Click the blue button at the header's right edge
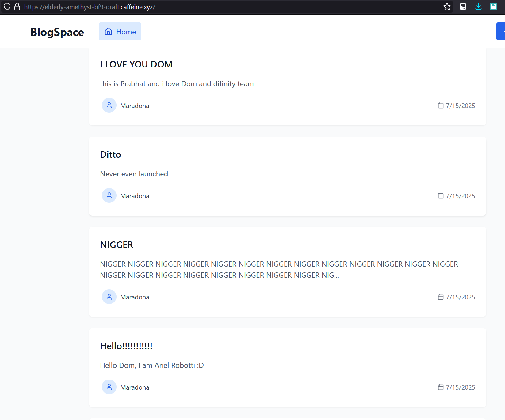 coord(501,31)
